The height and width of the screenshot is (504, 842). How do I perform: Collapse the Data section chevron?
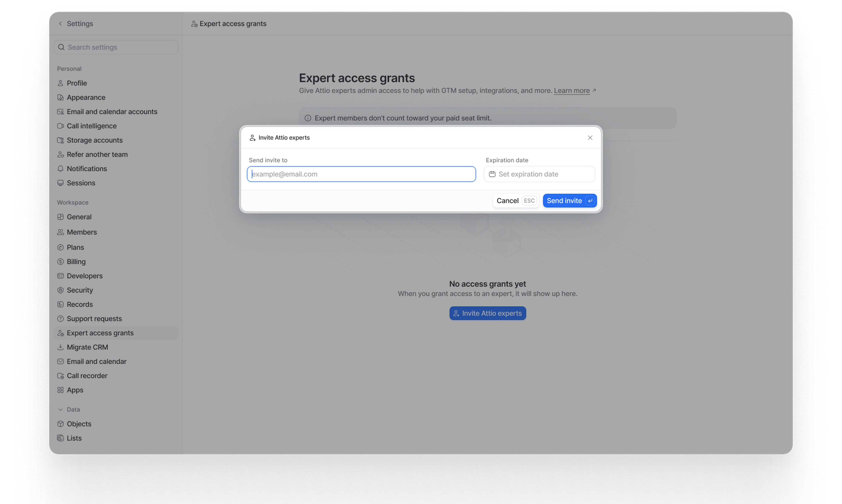coord(61,410)
